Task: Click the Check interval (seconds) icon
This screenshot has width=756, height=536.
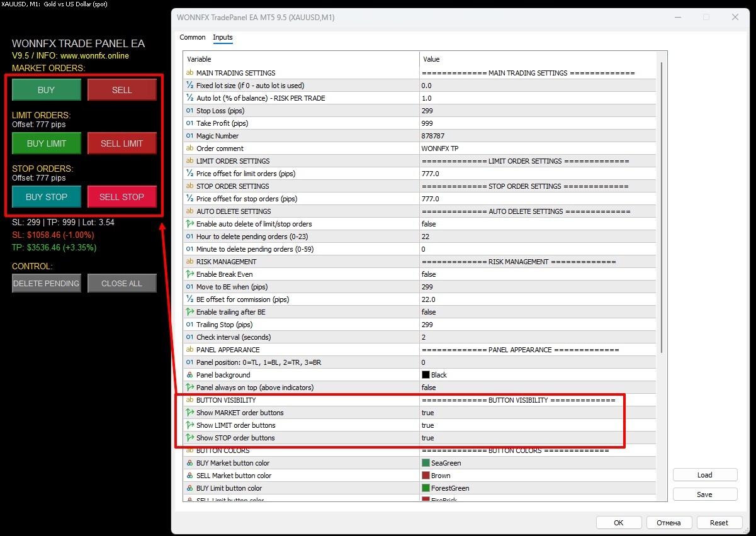Action: pyautogui.click(x=189, y=337)
